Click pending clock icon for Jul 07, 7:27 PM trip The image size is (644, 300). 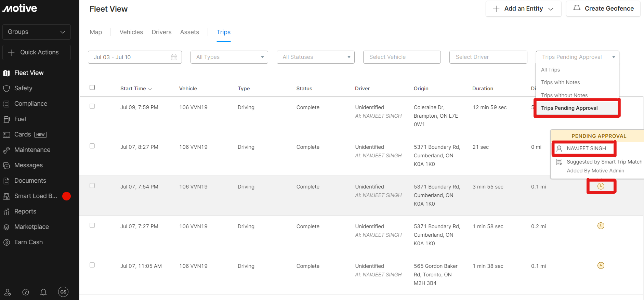(601, 226)
